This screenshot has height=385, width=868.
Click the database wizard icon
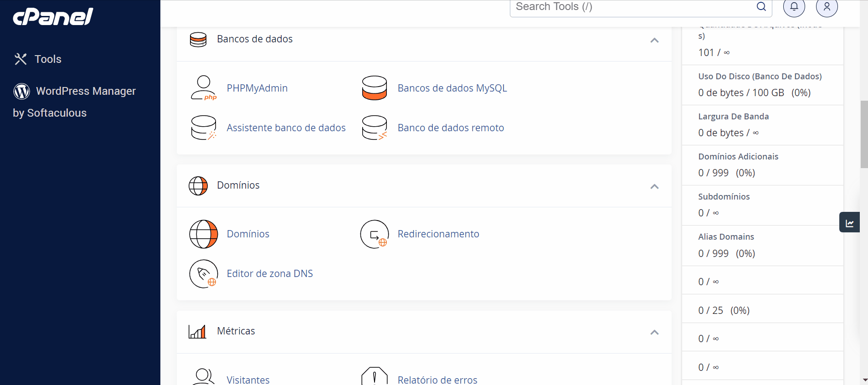click(203, 128)
